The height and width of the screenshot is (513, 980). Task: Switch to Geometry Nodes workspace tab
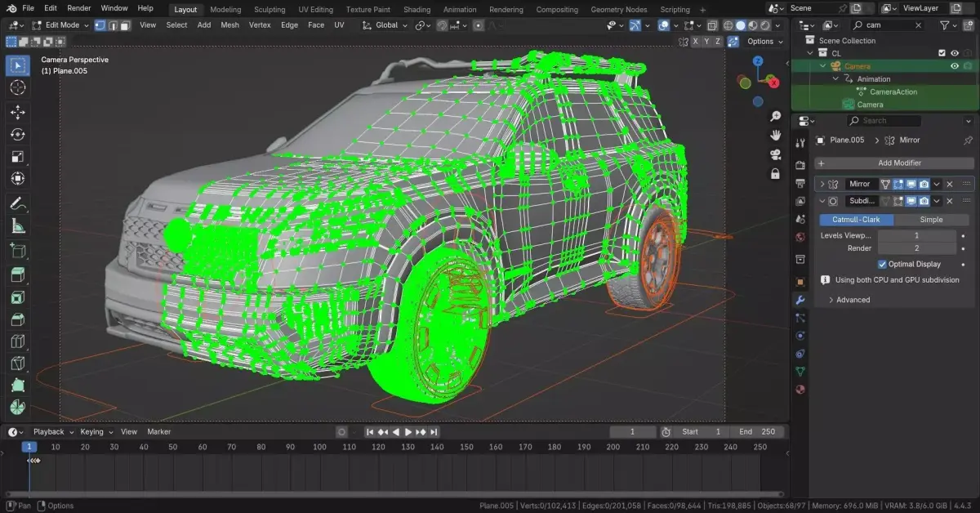point(619,10)
